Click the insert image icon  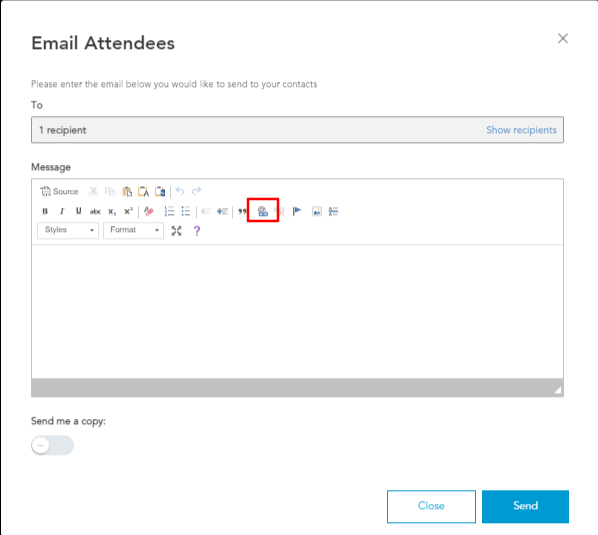tap(317, 211)
